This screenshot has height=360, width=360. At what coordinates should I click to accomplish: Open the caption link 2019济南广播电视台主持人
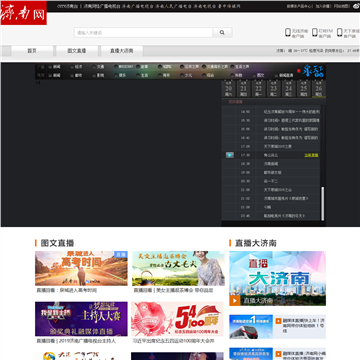(76, 341)
